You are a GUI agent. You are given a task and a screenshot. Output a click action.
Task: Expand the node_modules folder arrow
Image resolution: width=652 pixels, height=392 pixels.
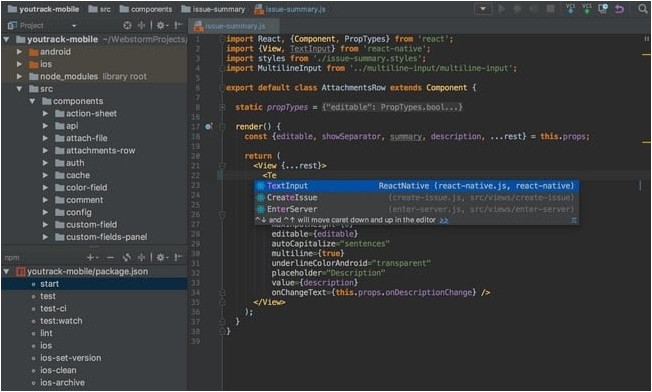pos(19,76)
